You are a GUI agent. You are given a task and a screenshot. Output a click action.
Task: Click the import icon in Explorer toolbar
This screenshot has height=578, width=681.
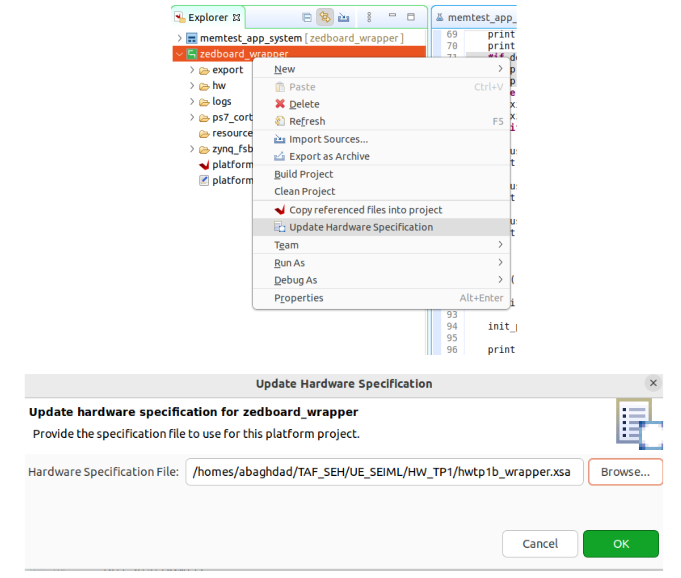click(x=344, y=17)
